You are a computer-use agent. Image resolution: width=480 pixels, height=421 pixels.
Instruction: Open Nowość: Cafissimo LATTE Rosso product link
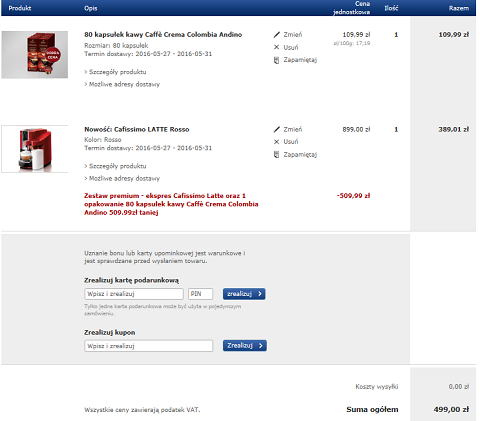pos(137,129)
